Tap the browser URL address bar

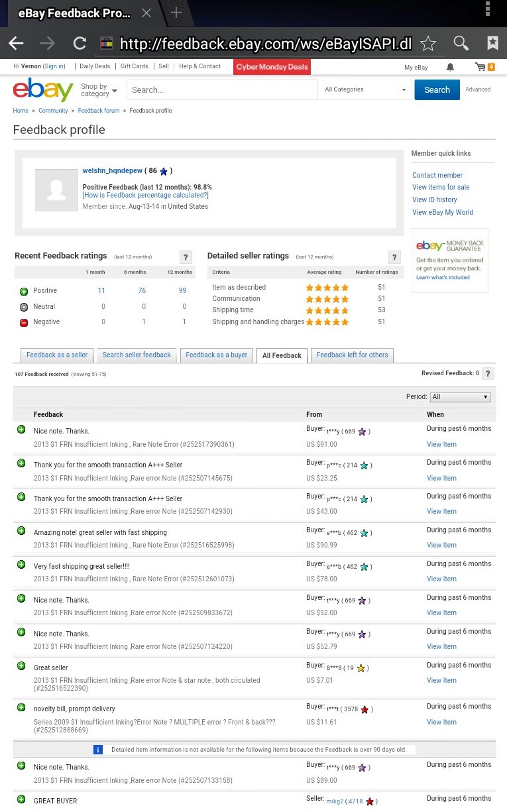click(x=265, y=44)
